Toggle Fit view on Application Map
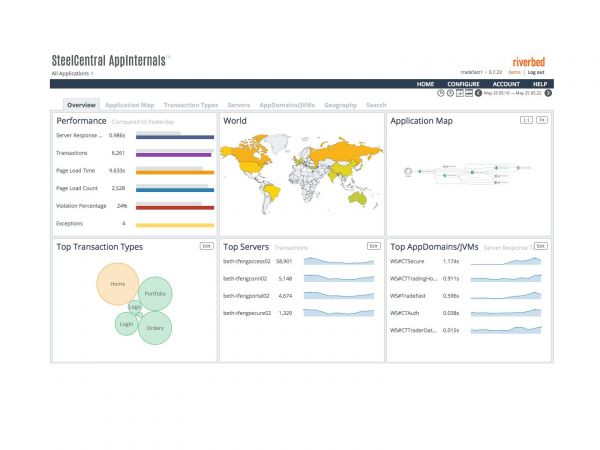 pyautogui.click(x=541, y=120)
